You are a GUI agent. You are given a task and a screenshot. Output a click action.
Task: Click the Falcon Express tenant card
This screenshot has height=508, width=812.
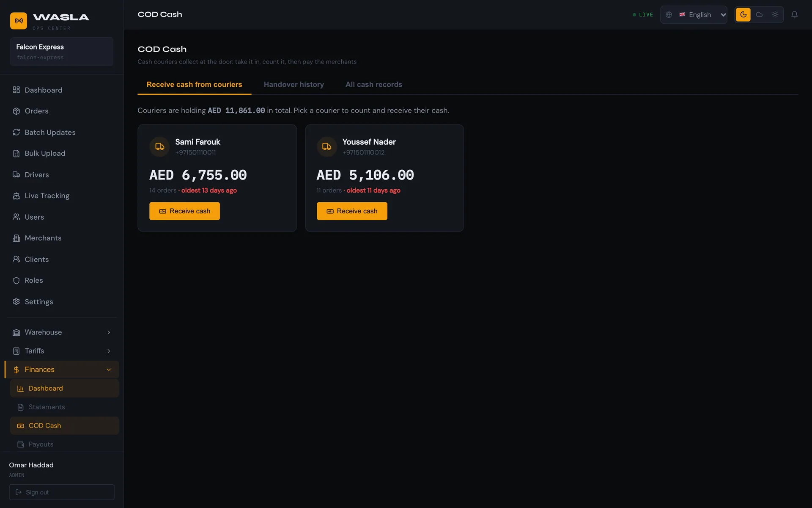(x=62, y=52)
